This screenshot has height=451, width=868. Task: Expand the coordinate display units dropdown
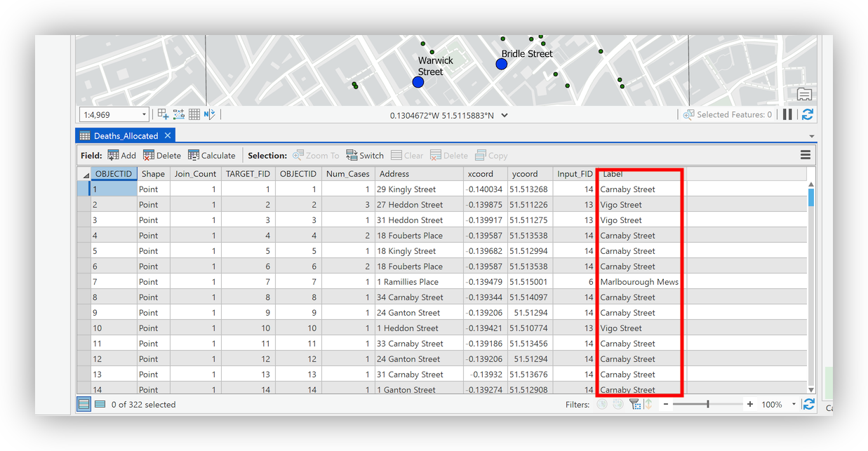[505, 116]
